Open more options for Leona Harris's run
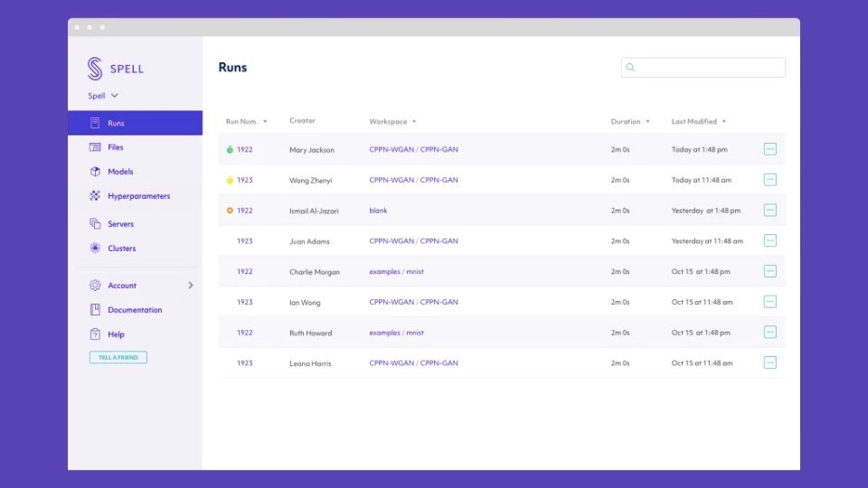This screenshot has width=868, height=488. tap(769, 362)
